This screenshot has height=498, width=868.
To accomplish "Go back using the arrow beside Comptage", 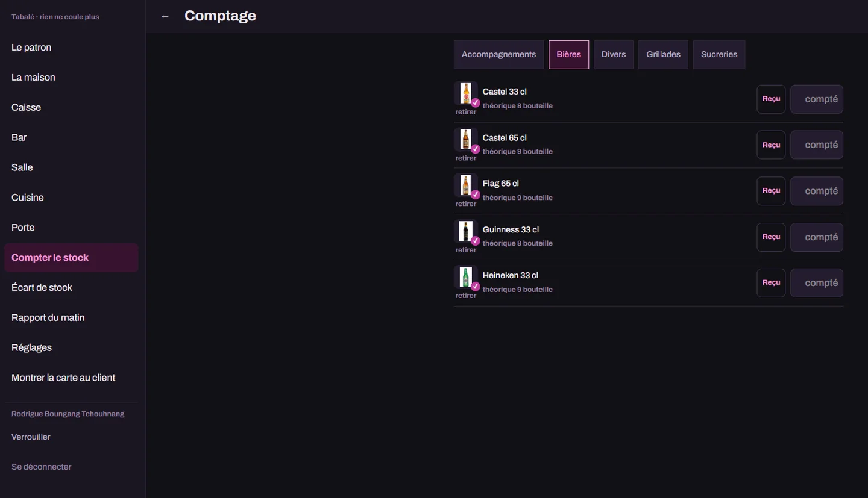I will [x=165, y=16].
